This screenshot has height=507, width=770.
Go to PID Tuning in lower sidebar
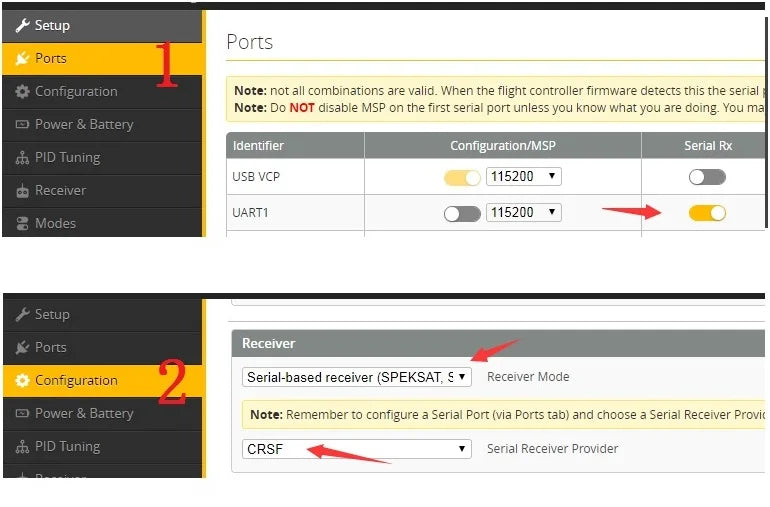click(x=67, y=446)
